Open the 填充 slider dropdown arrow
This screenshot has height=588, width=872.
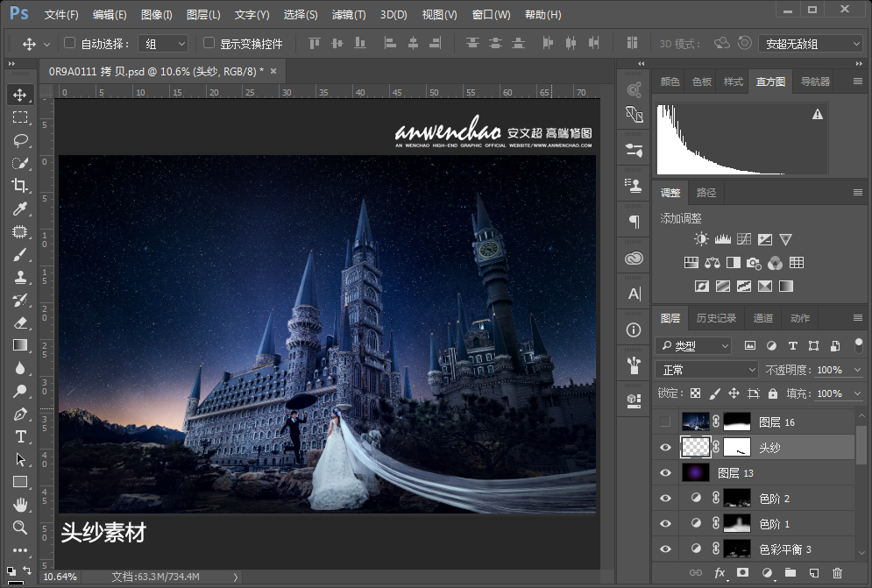coord(857,393)
